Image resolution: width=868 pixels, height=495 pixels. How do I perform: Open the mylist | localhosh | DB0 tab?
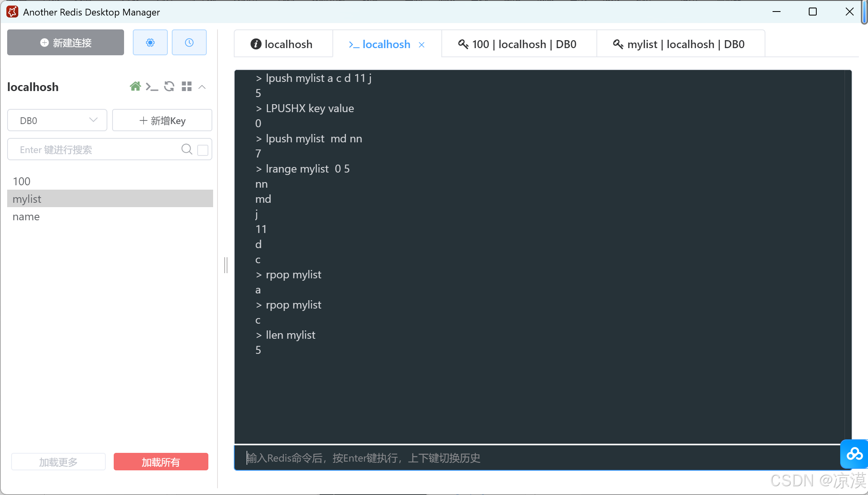coord(680,44)
